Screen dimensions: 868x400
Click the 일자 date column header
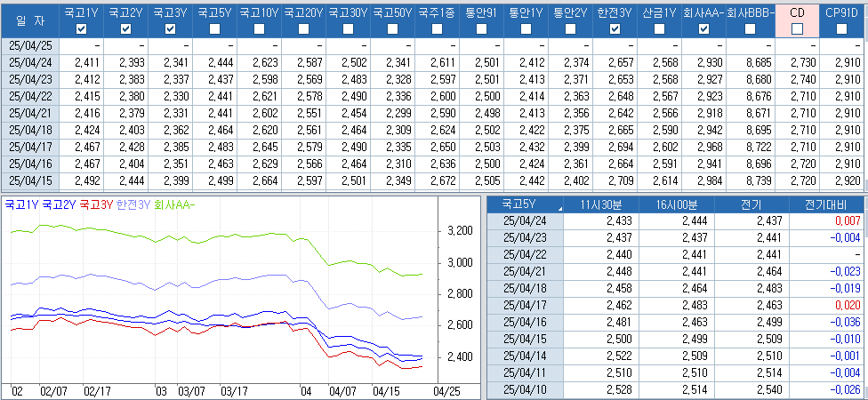click(30, 20)
